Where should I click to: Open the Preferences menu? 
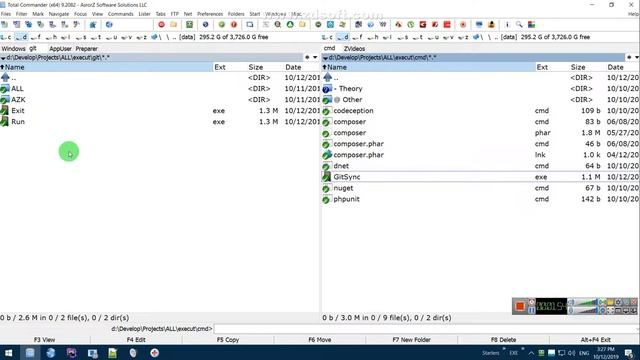[x=210, y=14]
